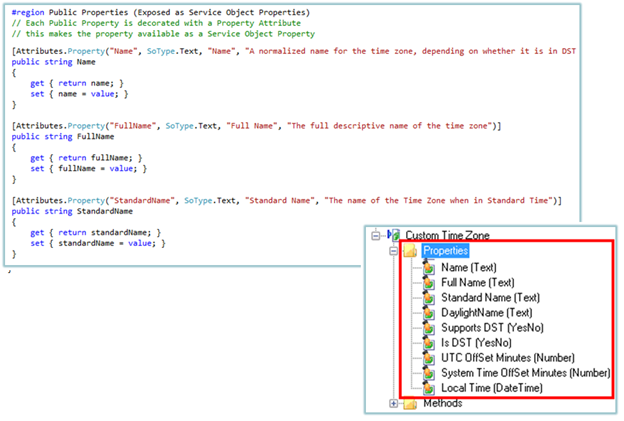Select the Local Time (DateTime) property
The height and width of the screenshot is (421, 624).
tap(492, 388)
